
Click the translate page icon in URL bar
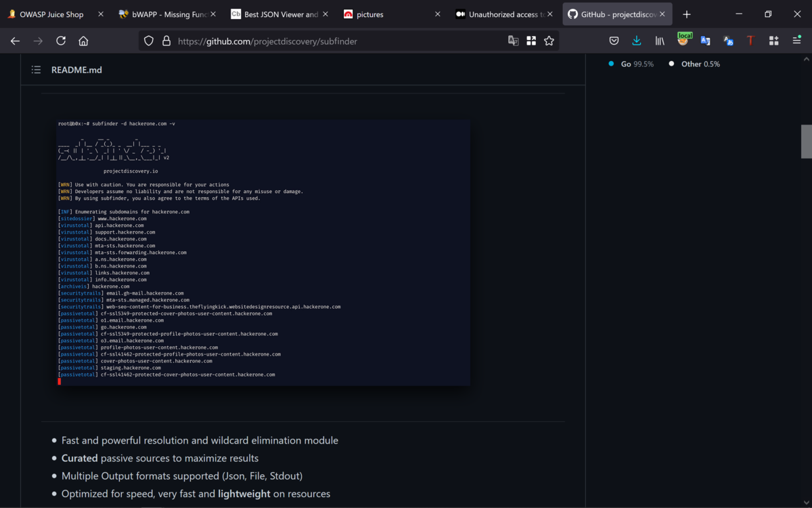pos(514,41)
